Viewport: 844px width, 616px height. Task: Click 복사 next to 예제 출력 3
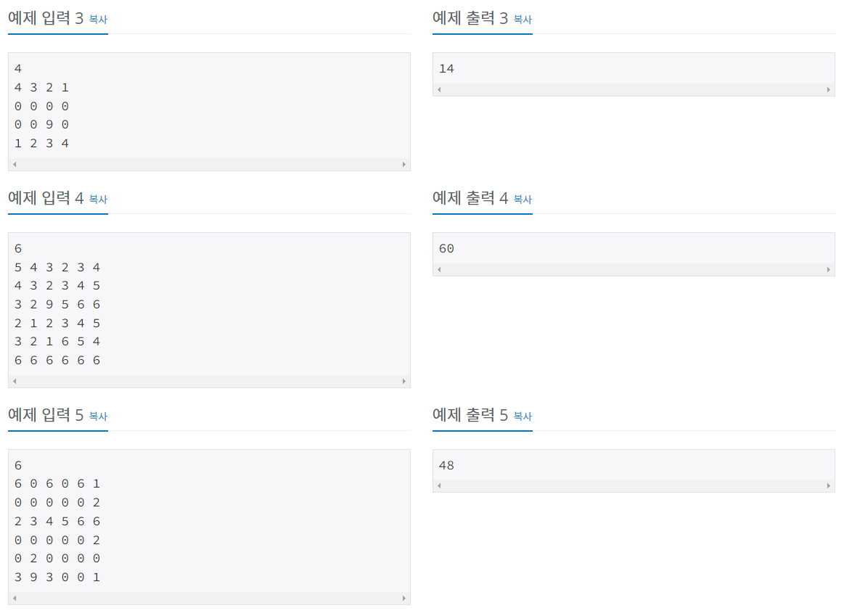[x=522, y=20]
